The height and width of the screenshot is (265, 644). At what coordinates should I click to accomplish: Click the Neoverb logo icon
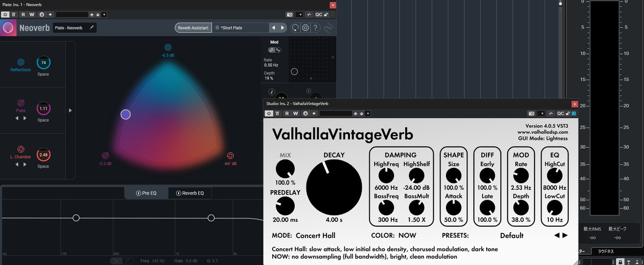(8, 28)
